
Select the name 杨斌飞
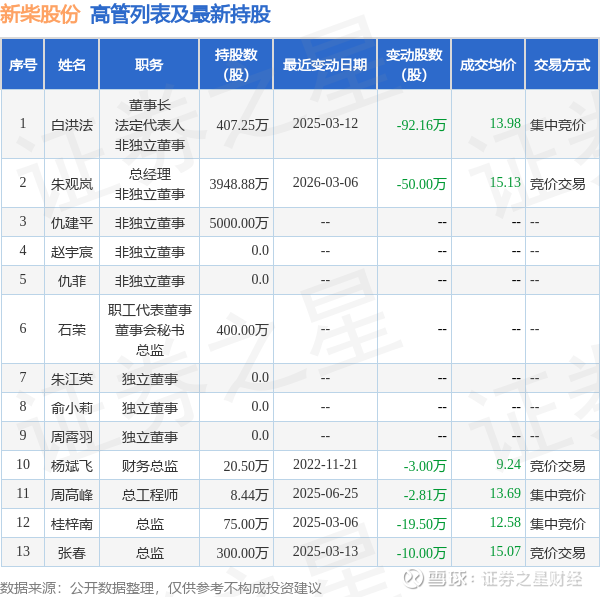[x=72, y=466]
